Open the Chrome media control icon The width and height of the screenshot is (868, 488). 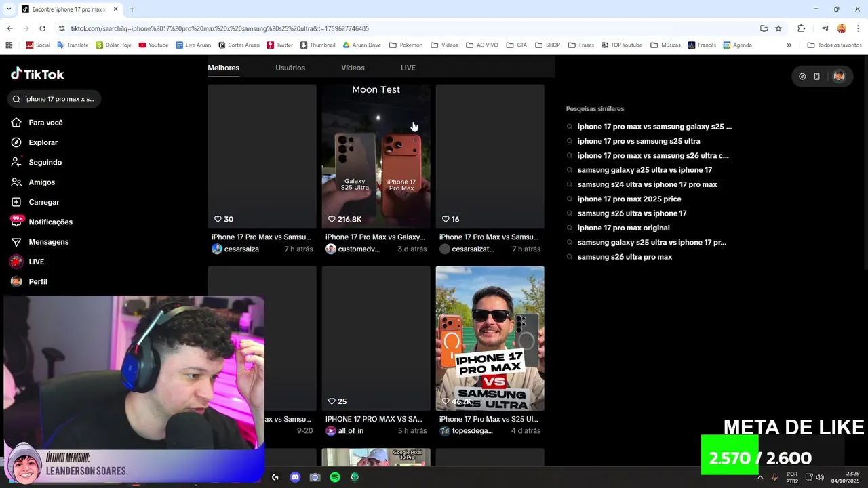825,28
